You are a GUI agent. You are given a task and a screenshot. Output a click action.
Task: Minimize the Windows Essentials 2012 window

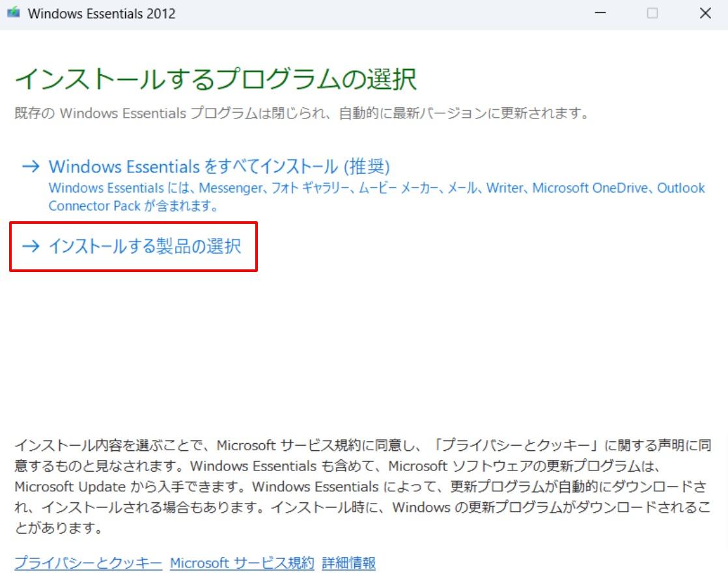pos(600,13)
